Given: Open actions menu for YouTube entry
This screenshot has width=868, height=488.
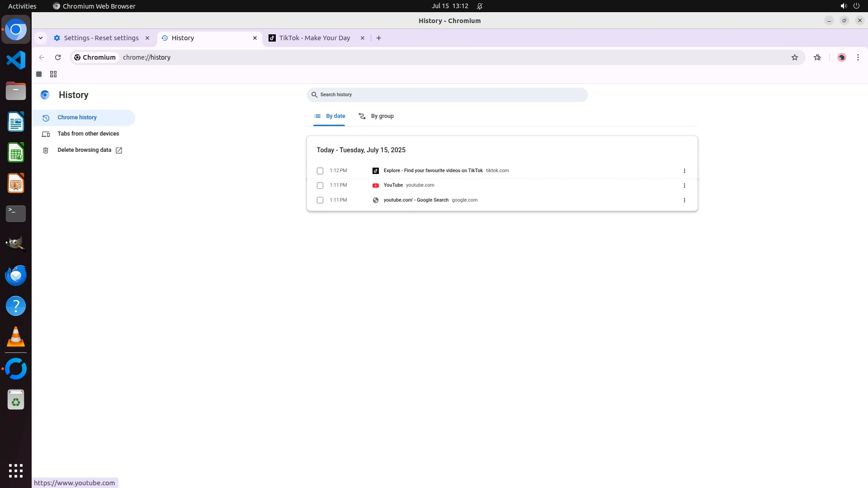Looking at the screenshot, I should (x=684, y=185).
